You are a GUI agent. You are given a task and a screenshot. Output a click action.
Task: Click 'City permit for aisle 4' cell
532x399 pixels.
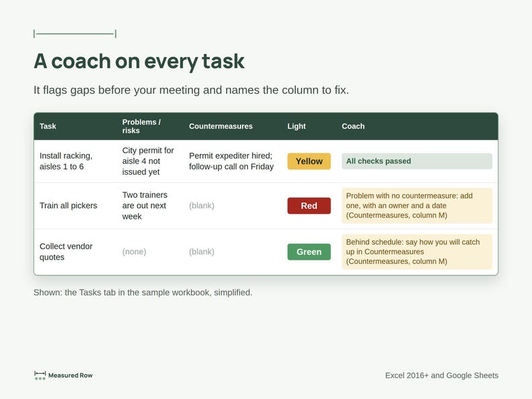tap(148, 161)
